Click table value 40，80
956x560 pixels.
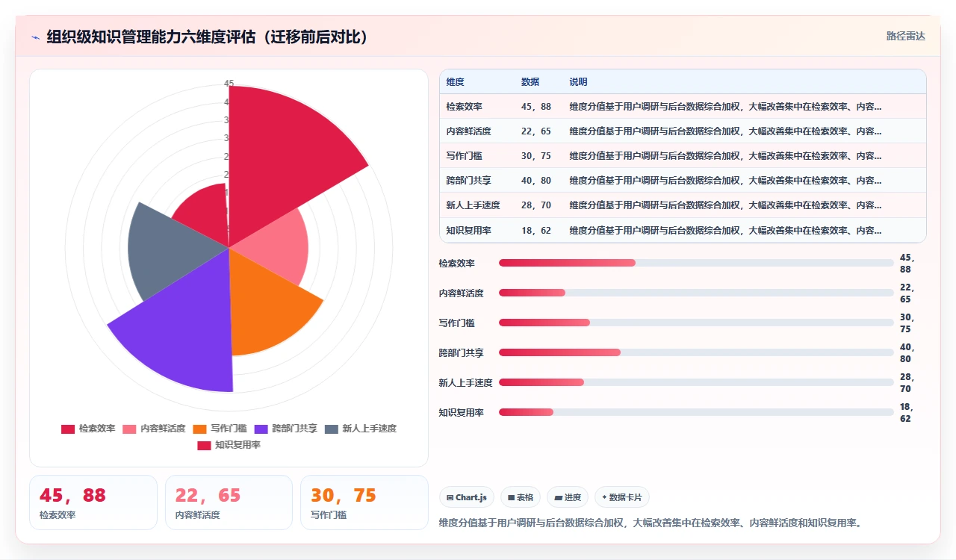536,181
